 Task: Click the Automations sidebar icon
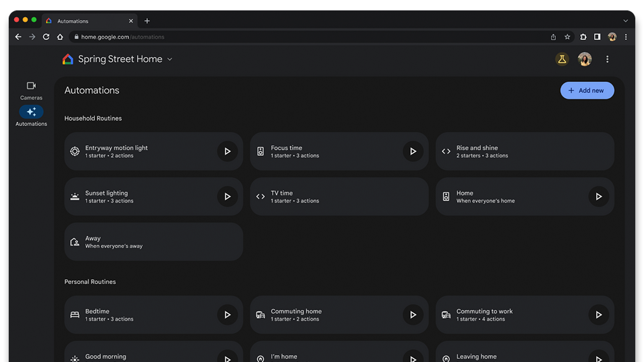(x=31, y=111)
